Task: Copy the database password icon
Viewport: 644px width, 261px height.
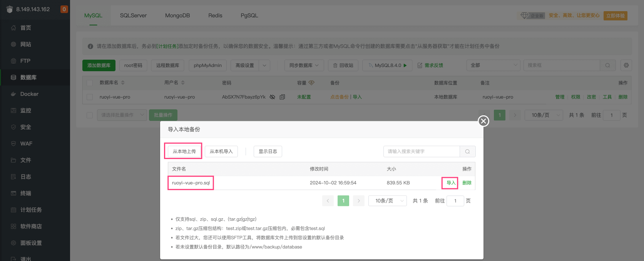Action: coord(282,97)
